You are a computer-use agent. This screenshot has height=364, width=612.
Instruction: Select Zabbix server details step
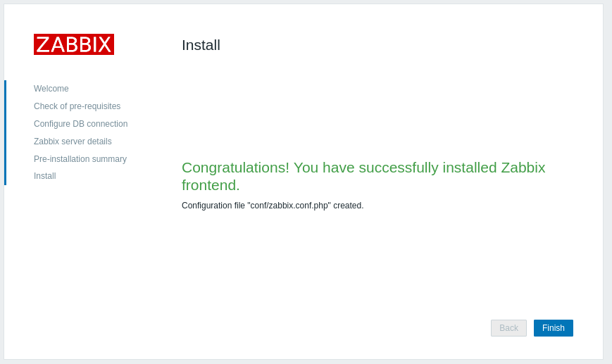[73, 142]
